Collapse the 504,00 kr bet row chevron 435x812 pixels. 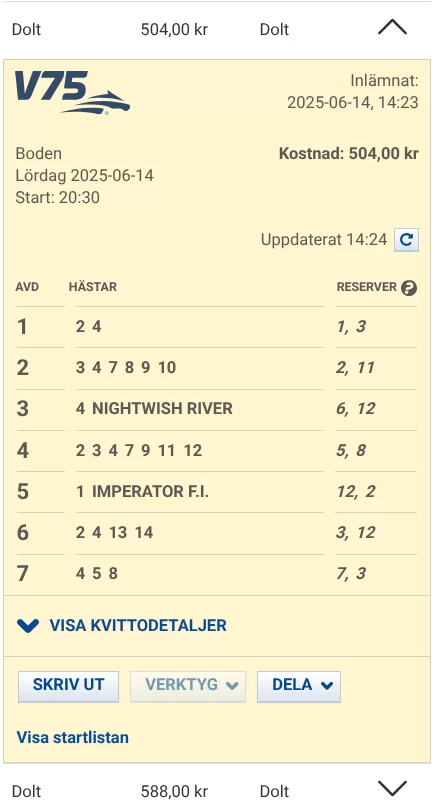pos(392,27)
